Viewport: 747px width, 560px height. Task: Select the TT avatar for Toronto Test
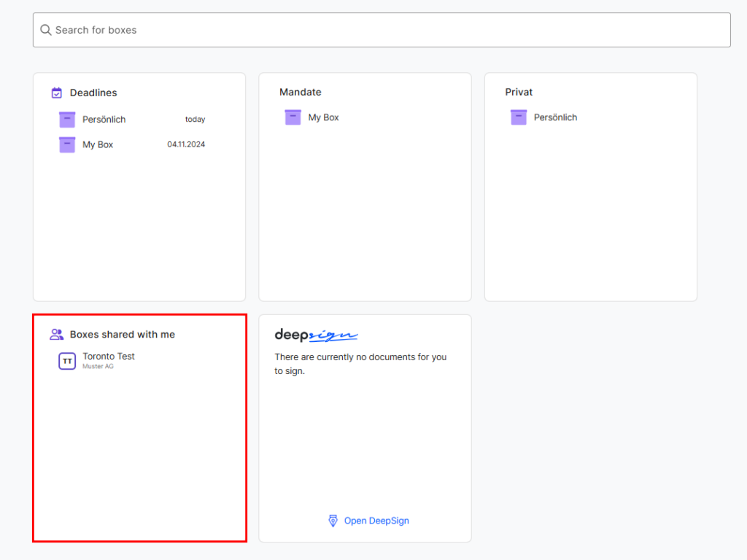(67, 361)
